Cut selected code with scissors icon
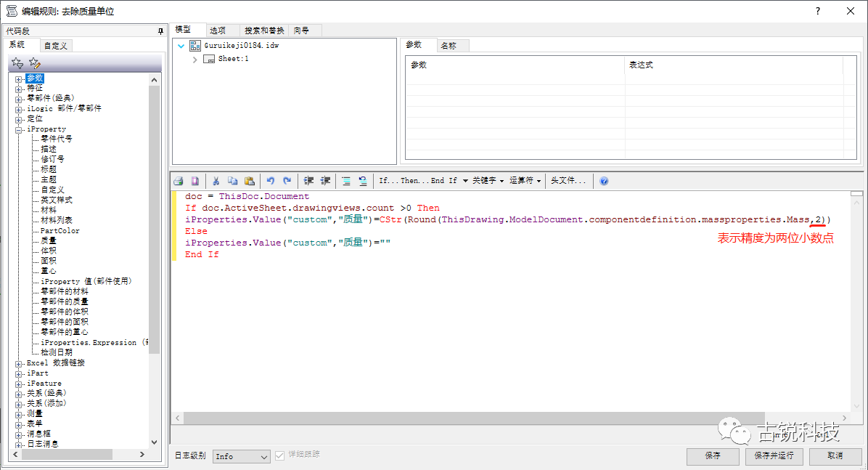 (216, 181)
